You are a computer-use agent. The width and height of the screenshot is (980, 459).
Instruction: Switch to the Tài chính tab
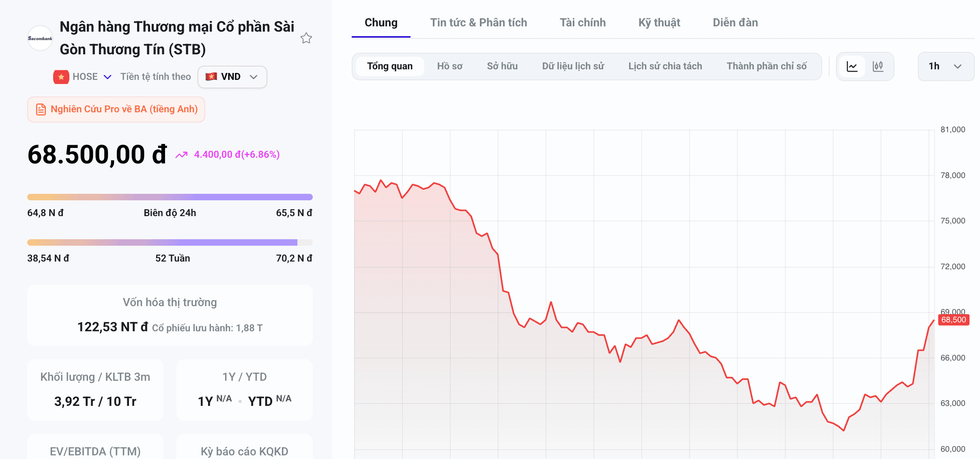[582, 23]
